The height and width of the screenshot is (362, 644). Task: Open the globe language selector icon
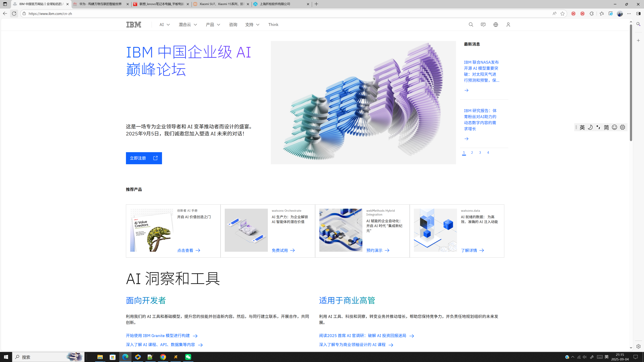coord(496,24)
